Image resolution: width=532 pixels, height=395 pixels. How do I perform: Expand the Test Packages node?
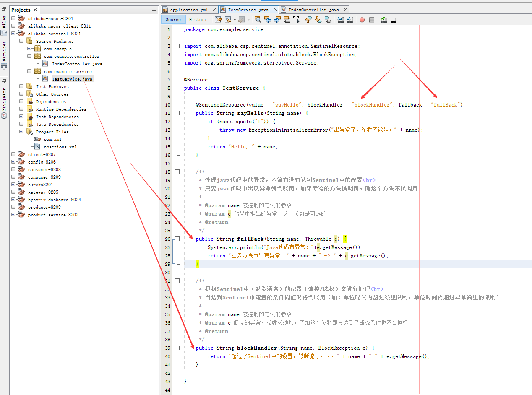[21, 86]
